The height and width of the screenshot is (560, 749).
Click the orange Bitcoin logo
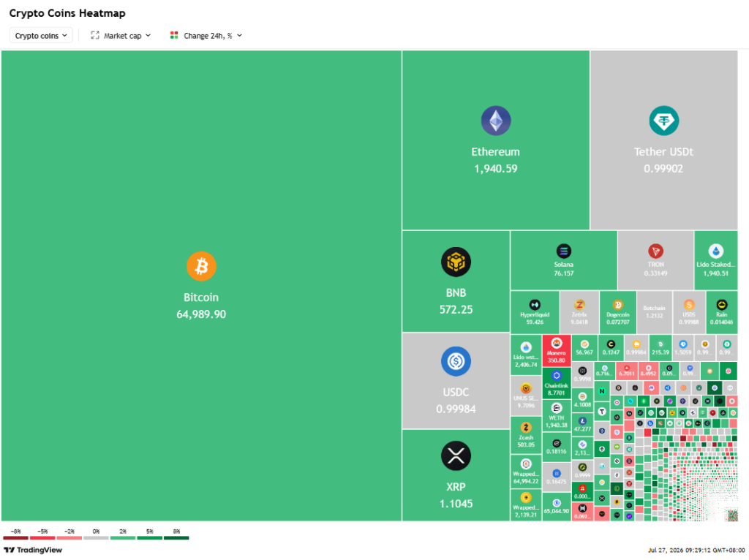point(201,266)
